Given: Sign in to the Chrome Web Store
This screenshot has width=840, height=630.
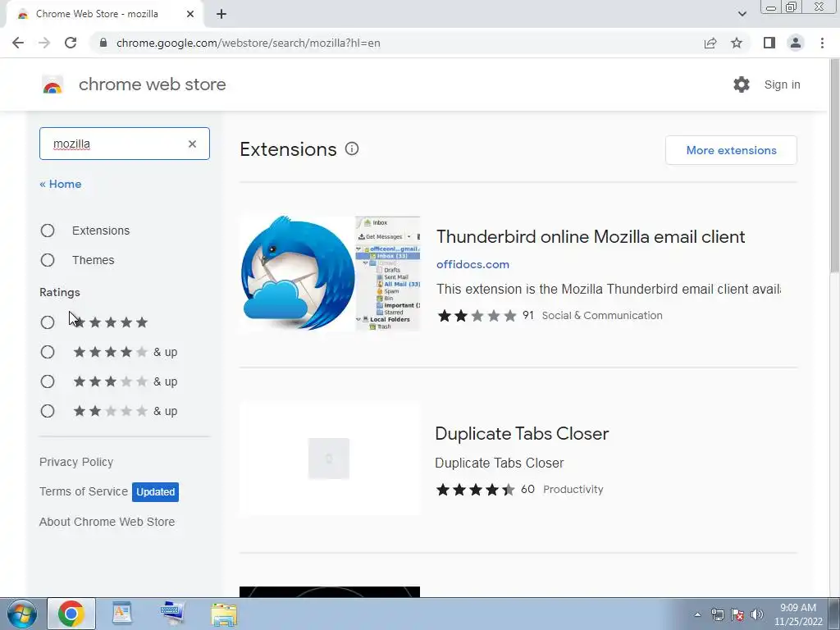Looking at the screenshot, I should tap(782, 84).
